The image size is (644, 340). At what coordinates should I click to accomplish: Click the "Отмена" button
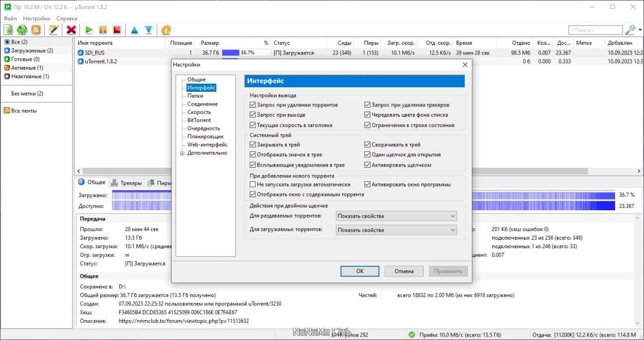[x=404, y=271]
